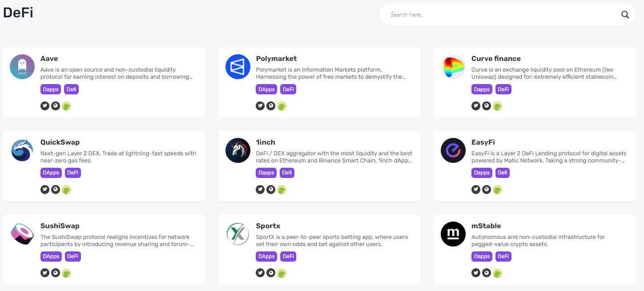Select the DApps tag on Sportx card
This screenshot has width=644, height=291.
point(266,257)
